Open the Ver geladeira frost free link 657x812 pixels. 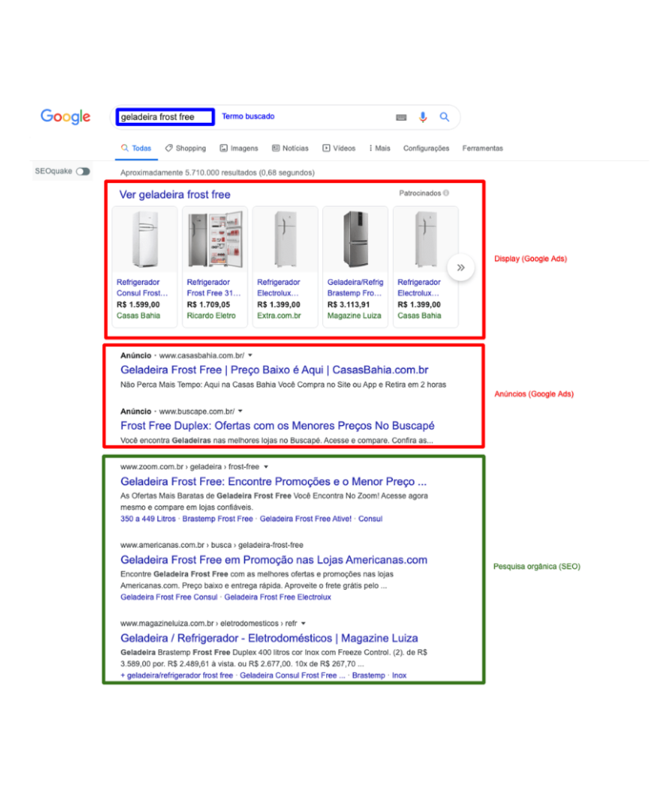pyautogui.click(x=175, y=195)
